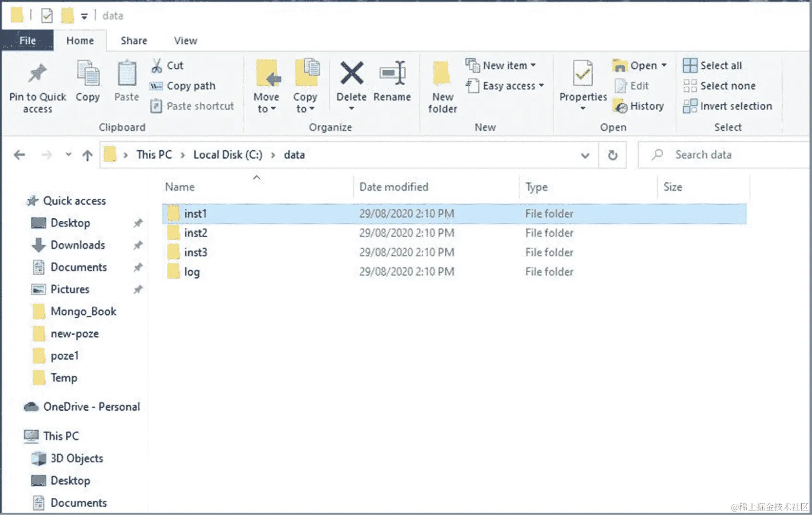This screenshot has height=515, width=812.
Task: Click the title bar properties checkmark icon
Action: (47, 16)
